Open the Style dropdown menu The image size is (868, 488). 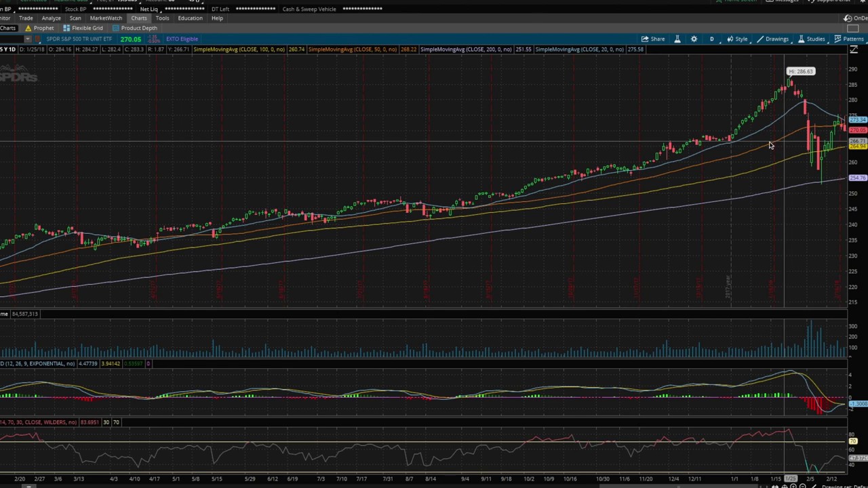737,39
